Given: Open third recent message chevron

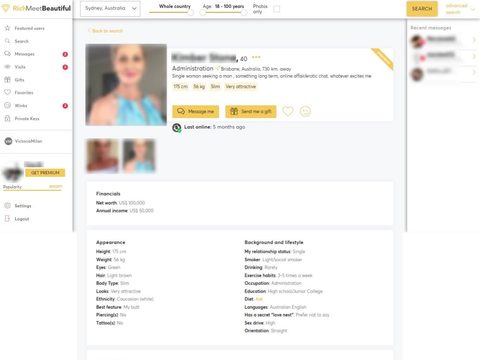Looking at the screenshot, I should [474, 72].
